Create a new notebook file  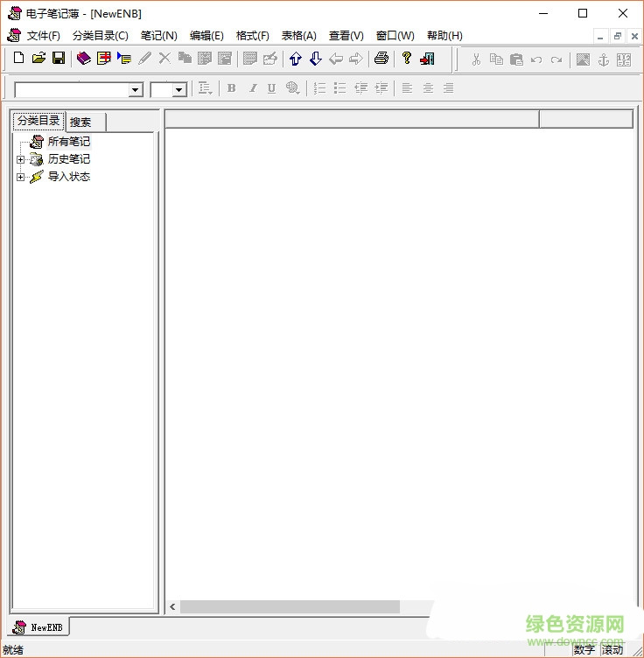tap(18, 58)
